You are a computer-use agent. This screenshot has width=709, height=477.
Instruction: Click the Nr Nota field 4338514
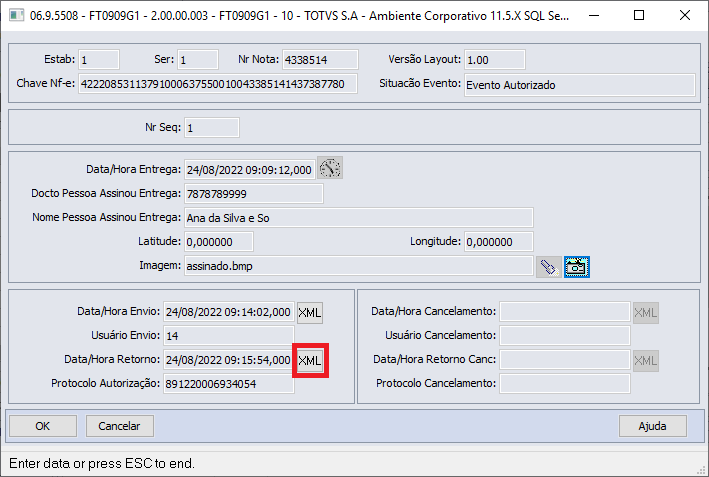pos(320,60)
